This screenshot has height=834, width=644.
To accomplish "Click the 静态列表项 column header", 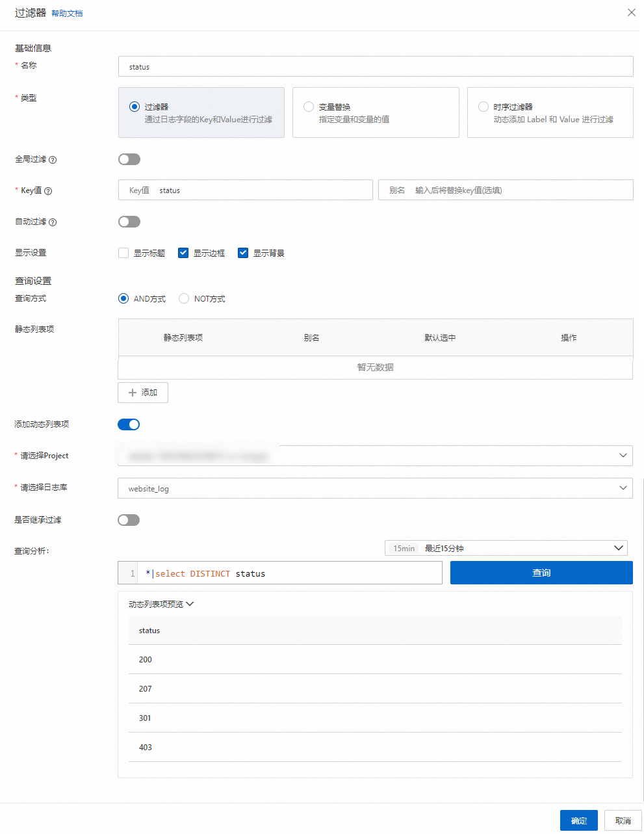I will (x=183, y=337).
